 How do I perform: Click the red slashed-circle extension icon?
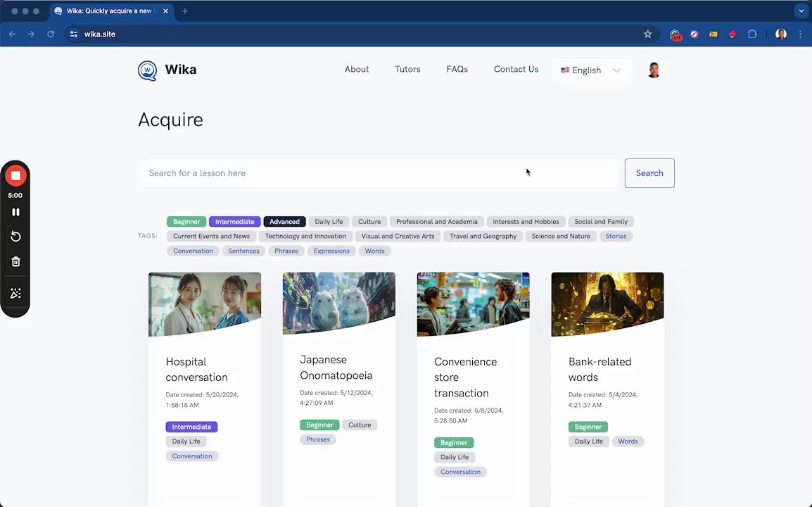[694, 35]
